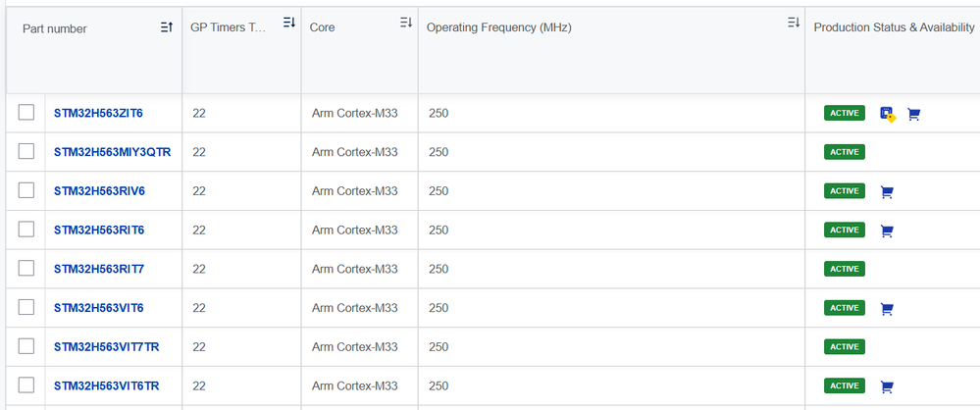The image size is (980, 410).
Task: Open the STM32H563VIT6TR part link
Action: [x=106, y=386]
